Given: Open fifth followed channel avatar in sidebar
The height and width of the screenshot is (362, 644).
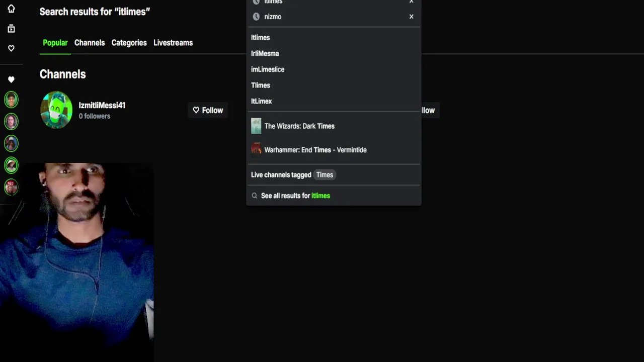Looking at the screenshot, I should coord(11,187).
